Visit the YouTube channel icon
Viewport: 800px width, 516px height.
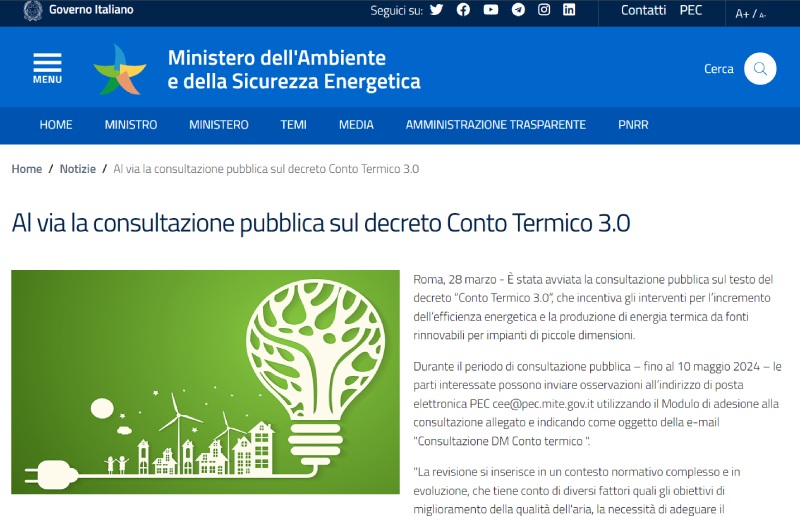pos(490,10)
